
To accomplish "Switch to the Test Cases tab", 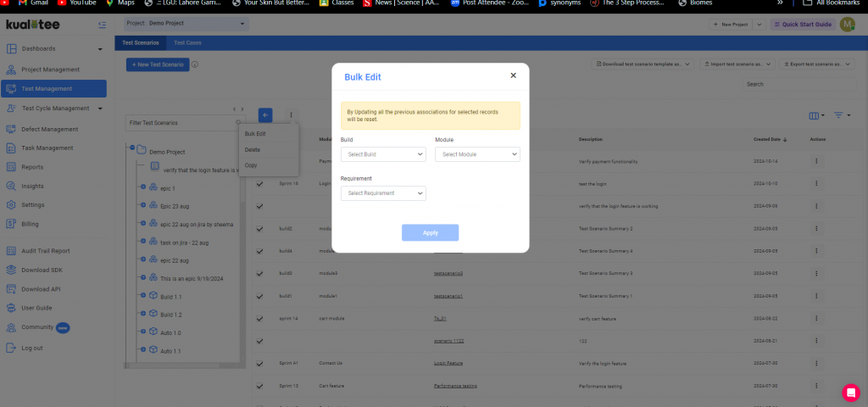I will coord(187,42).
